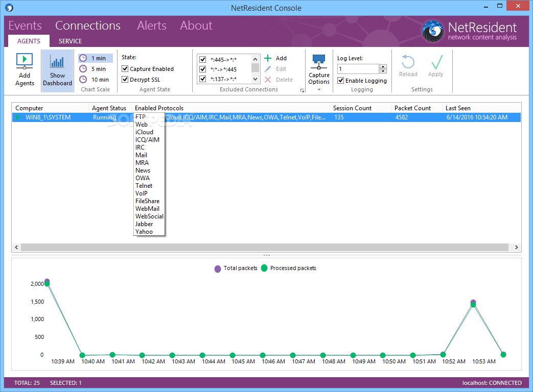The image size is (533, 392).
Task: Click Telnet in the protocols popup
Action: 144,186
